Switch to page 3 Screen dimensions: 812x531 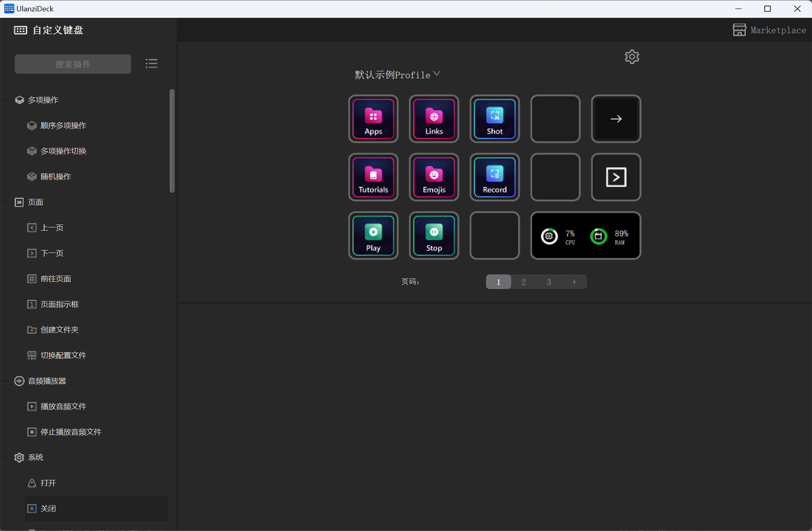[x=549, y=282]
